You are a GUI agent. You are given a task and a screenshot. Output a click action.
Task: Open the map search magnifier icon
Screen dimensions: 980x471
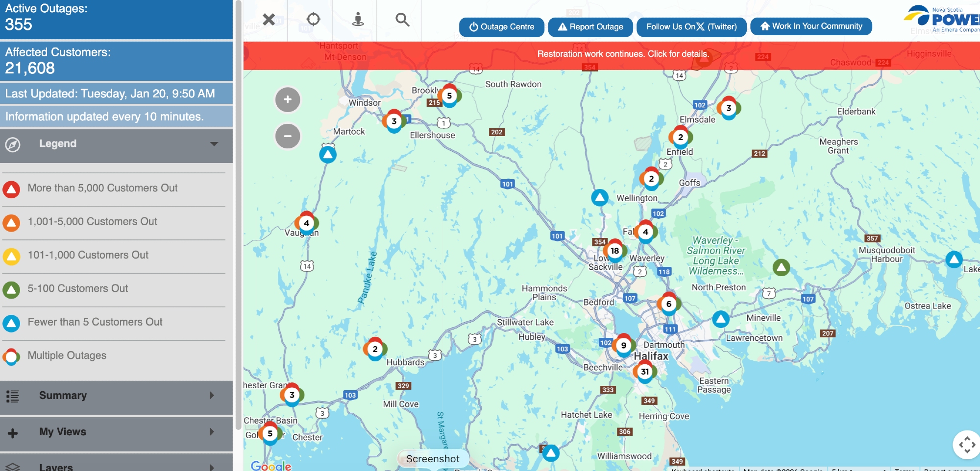point(402,20)
